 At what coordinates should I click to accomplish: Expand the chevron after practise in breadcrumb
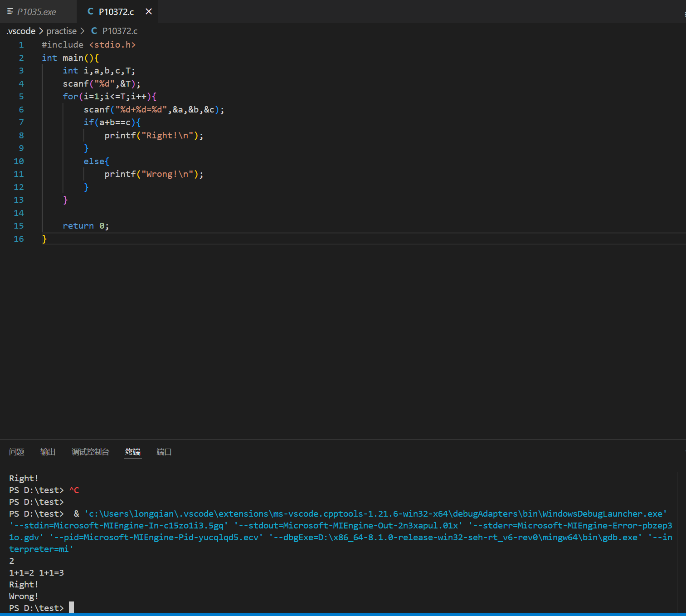click(x=82, y=31)
